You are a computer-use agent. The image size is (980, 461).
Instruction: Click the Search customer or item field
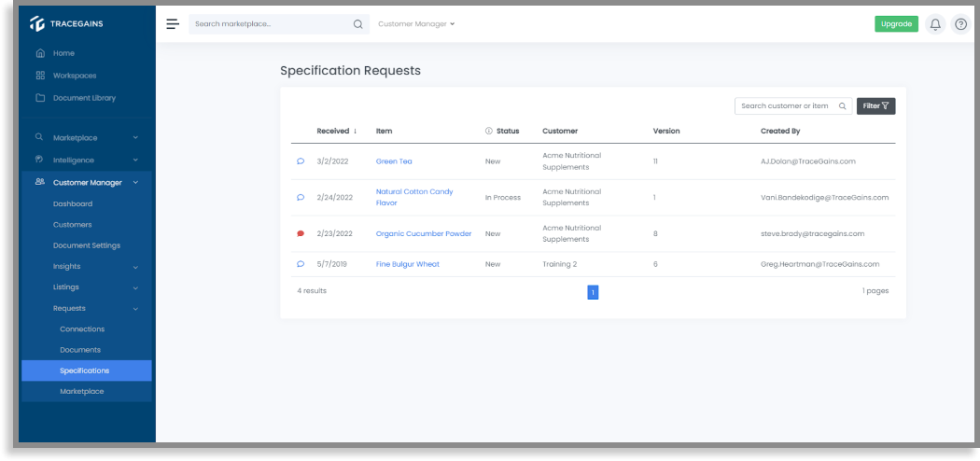point(793,106)
